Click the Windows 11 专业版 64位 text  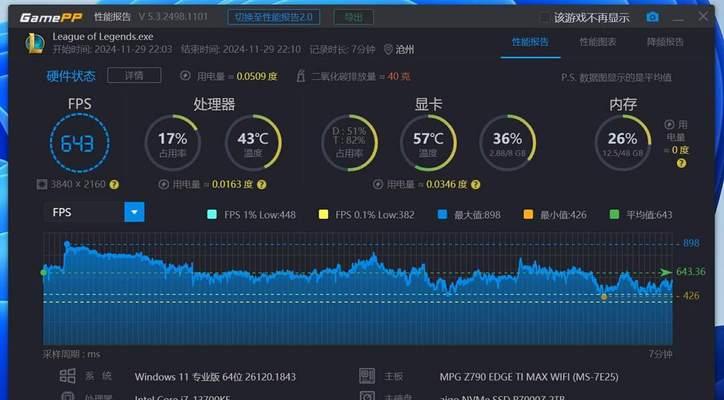tap(215, 377)
